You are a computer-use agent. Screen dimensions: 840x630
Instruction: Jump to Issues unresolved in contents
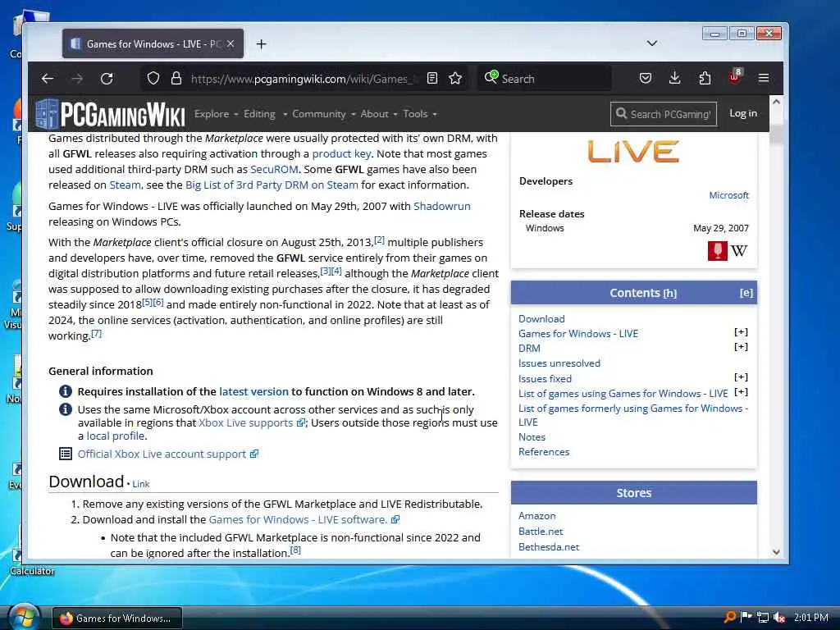point(559,363)
